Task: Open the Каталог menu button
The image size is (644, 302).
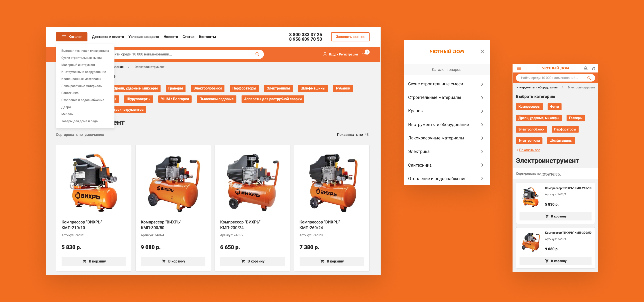Action: [x=71, y=37]
